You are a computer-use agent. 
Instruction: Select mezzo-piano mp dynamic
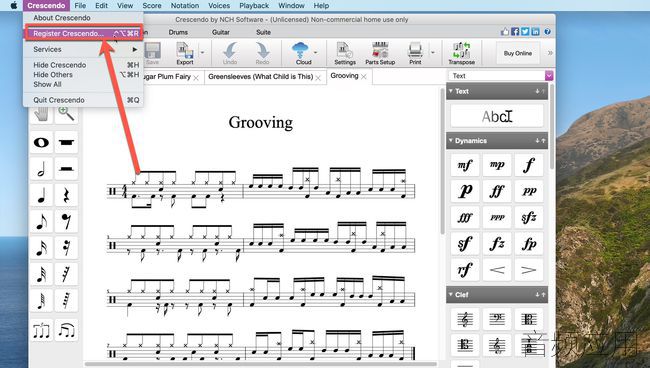coord(497,165)
